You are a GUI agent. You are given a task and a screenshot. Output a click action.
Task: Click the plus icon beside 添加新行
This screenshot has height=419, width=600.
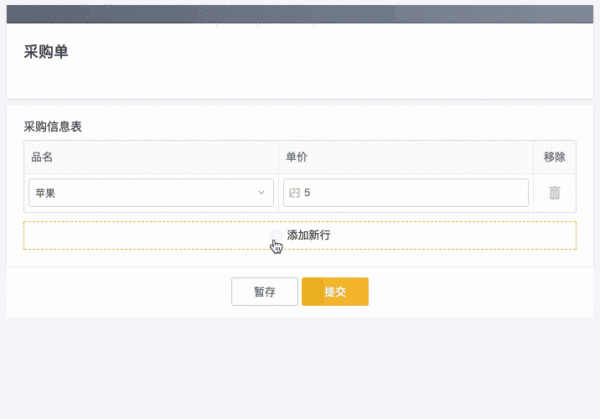pyautogui.click(x=276, y=235)
